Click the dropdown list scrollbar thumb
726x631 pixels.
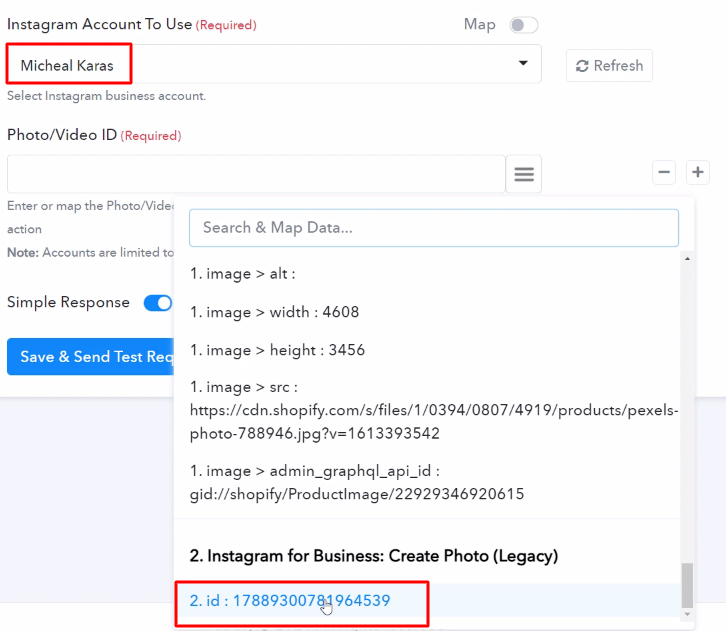point(688,585)
